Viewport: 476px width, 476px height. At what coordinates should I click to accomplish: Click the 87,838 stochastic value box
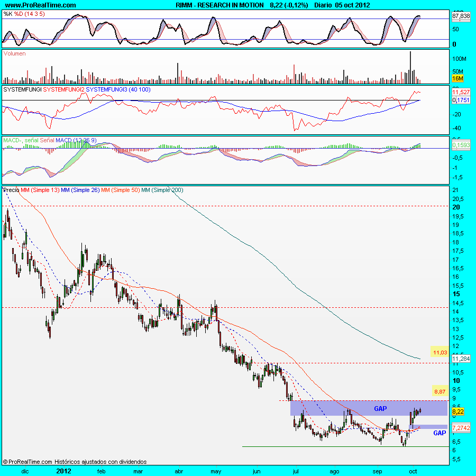click(x=461, y=16)
